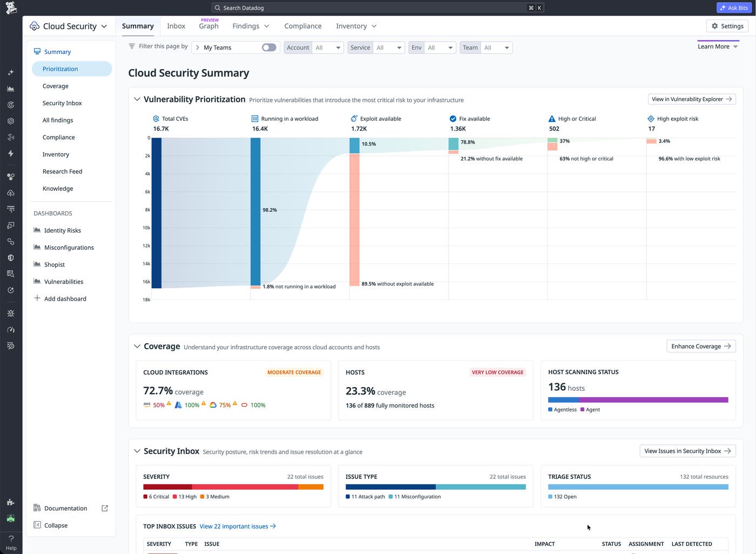756x554 pixels.
Task: Open the area chart icon in left rail
Action: point(11,89)
